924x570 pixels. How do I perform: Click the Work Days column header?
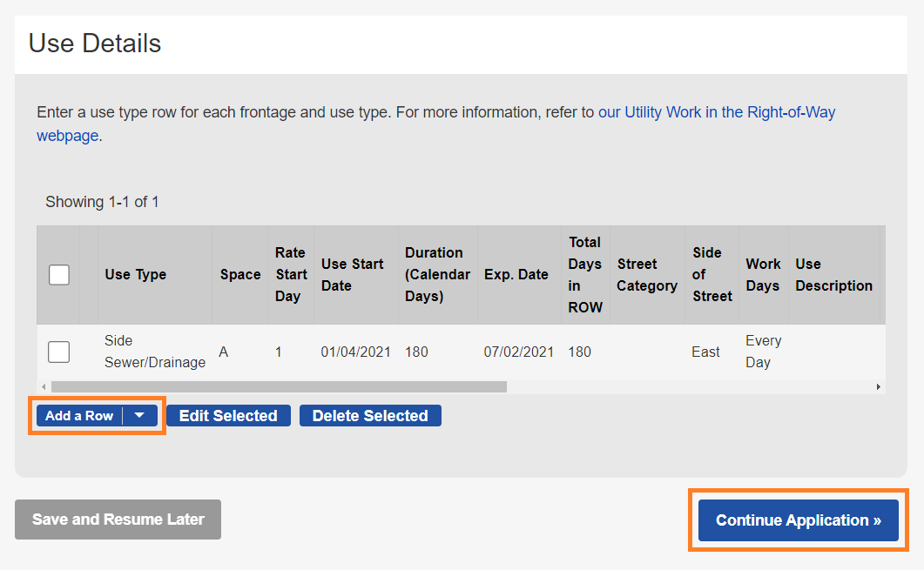tap(763, 275)
